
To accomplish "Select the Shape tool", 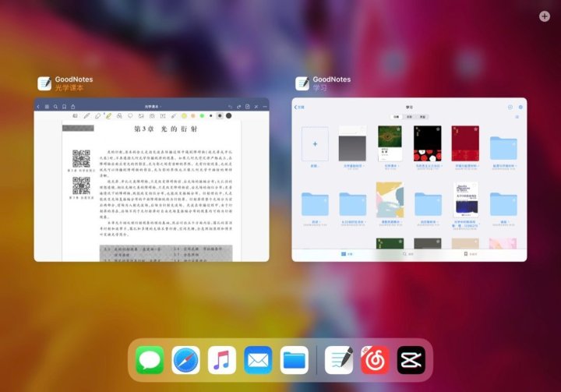I will (119, 116).
